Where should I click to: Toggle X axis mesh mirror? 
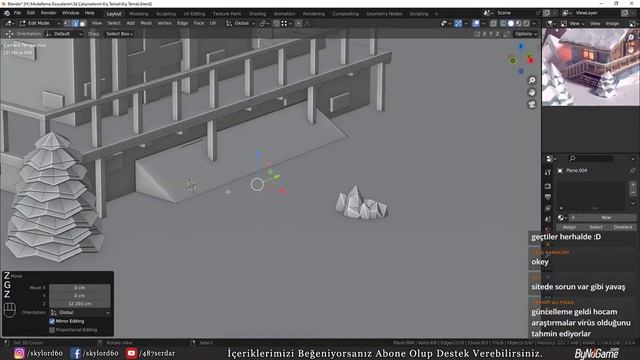484,34
